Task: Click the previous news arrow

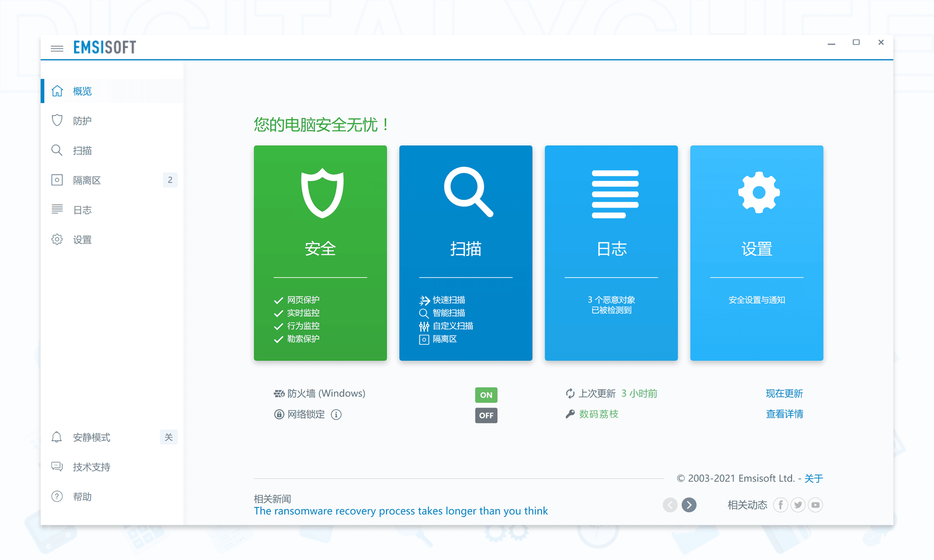Action: [x=671, y=504]
